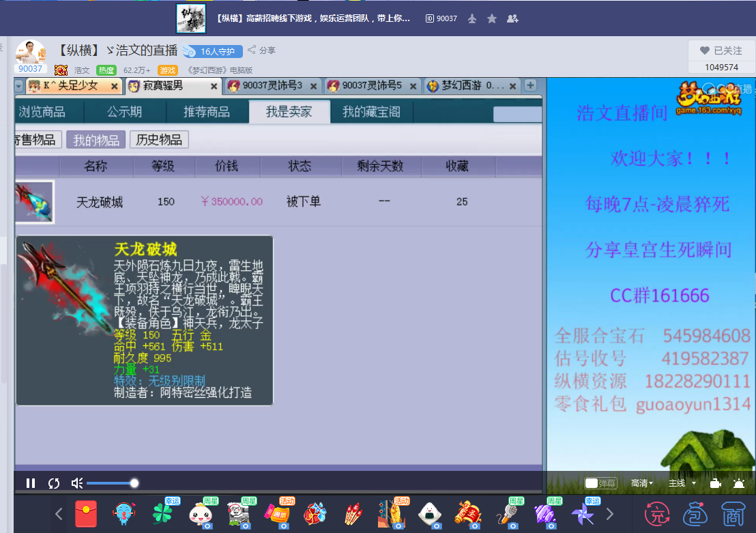Open tab list dropdown arrow
This screenshot has width=756, height=533.
point(19,86)
